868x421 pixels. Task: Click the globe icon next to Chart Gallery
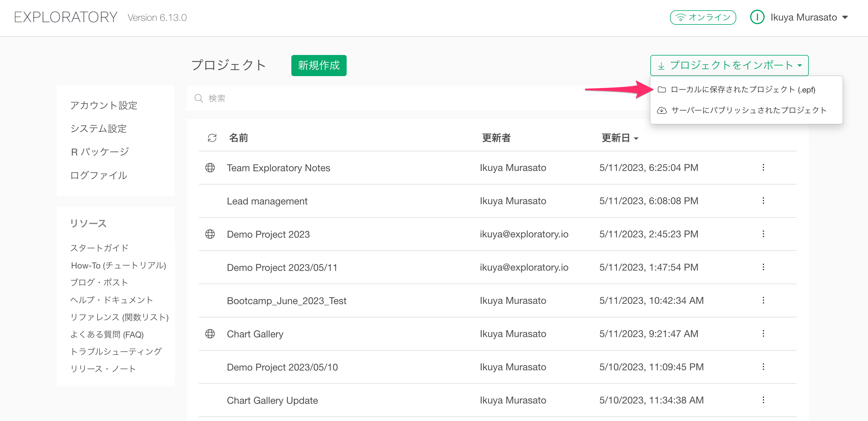210,333
